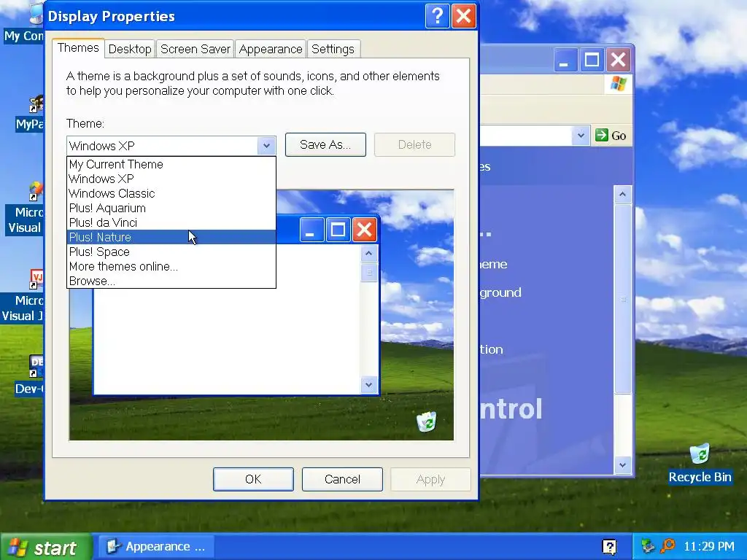The image size is (747, 560).
Task: Open the Appearance tab
Action: pos(271,49)
